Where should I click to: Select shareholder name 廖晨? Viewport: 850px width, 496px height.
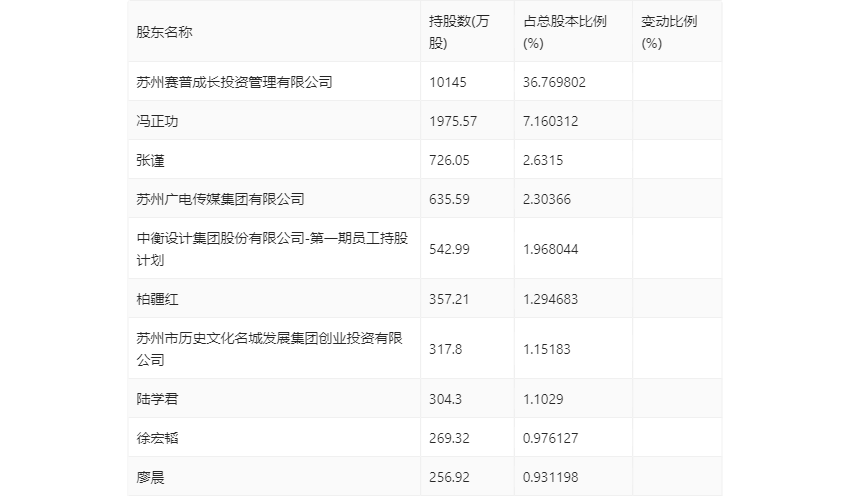coord(150,477)
